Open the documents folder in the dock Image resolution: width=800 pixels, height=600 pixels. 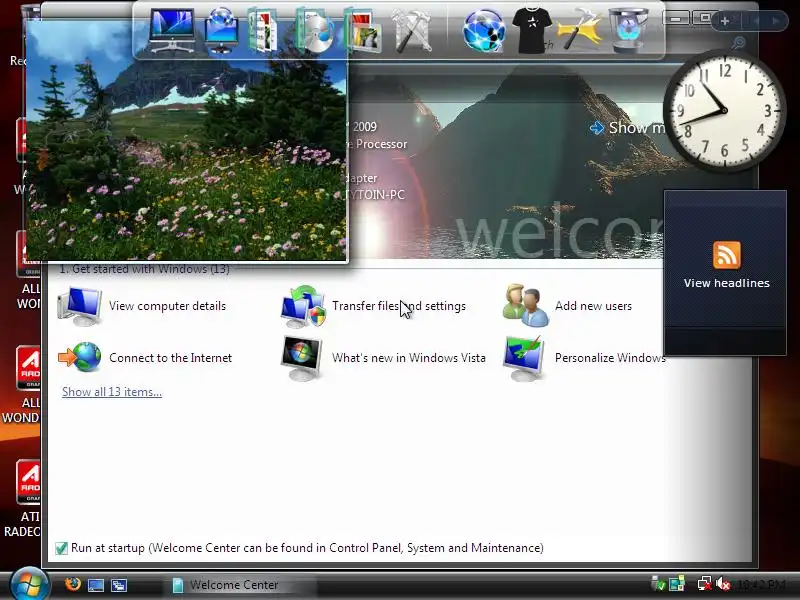coord(263,31)
